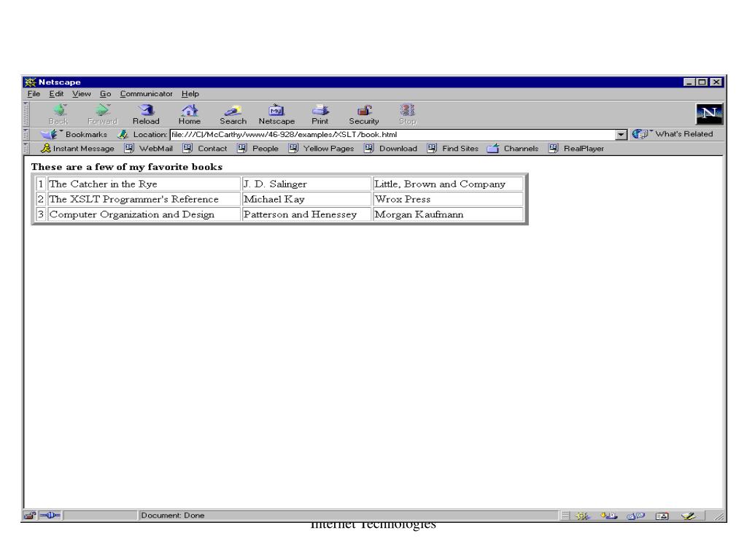Reload the current page
The image size is (747, 560).
click(146, 114)
